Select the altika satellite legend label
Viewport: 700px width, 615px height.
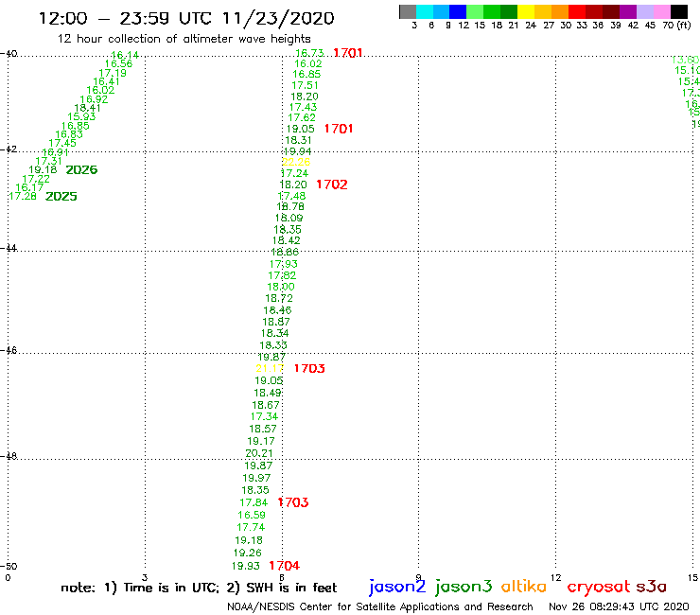click(x=523, y=587)
